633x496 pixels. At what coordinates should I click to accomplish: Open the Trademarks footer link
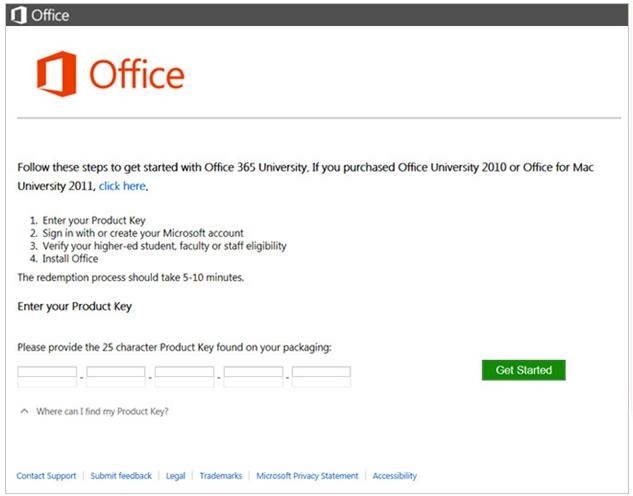221,476
